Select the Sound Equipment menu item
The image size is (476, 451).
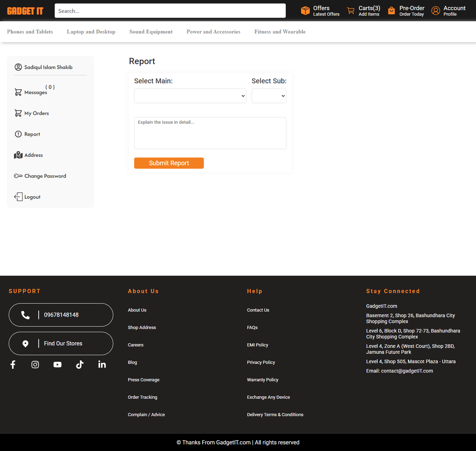tap(151, 31)
